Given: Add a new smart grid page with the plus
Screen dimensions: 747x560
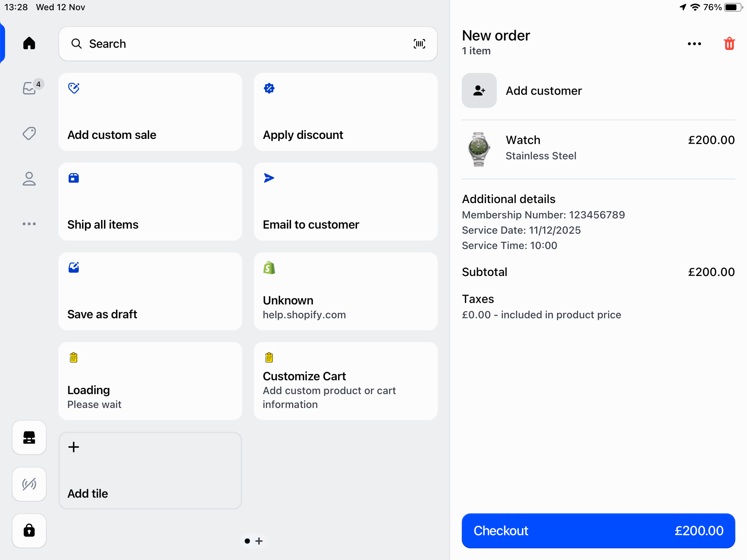Looking at the screenshot, I should 259,541.
